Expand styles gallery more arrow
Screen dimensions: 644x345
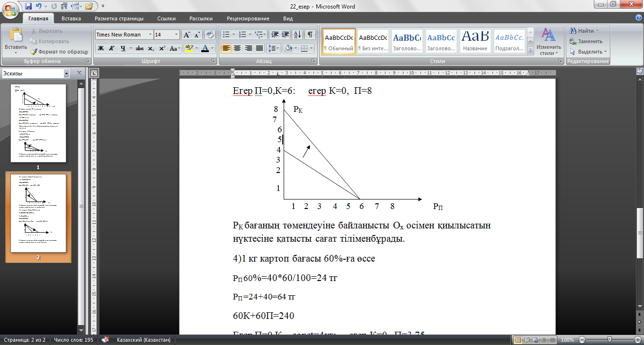tap(530, 50)
